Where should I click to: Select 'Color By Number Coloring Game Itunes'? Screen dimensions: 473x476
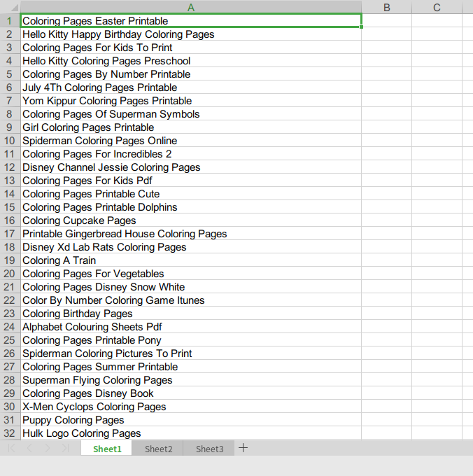tap(191, 300)
